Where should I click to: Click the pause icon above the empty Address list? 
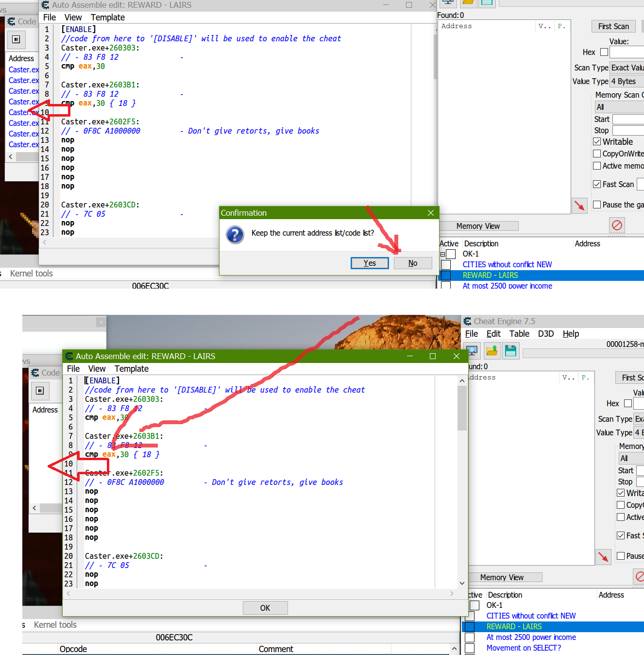click(40, 391)
